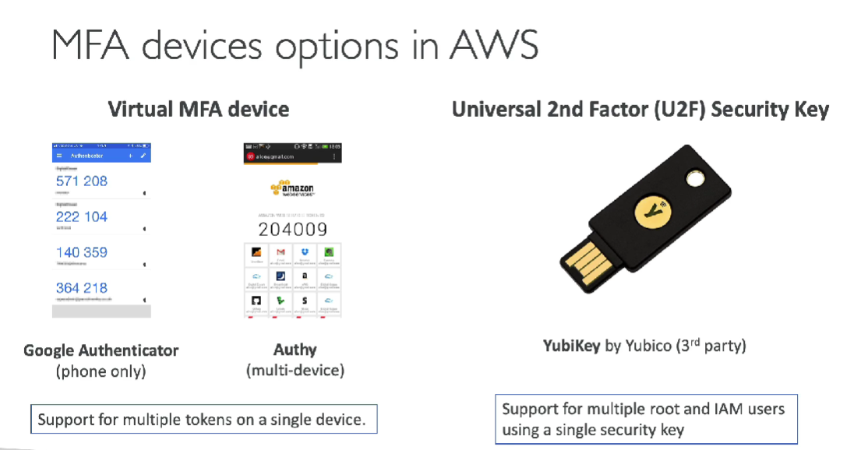The image size is (868, 450).
Task: Open the Authenticator hamburger menu
Action: point(58,156)
